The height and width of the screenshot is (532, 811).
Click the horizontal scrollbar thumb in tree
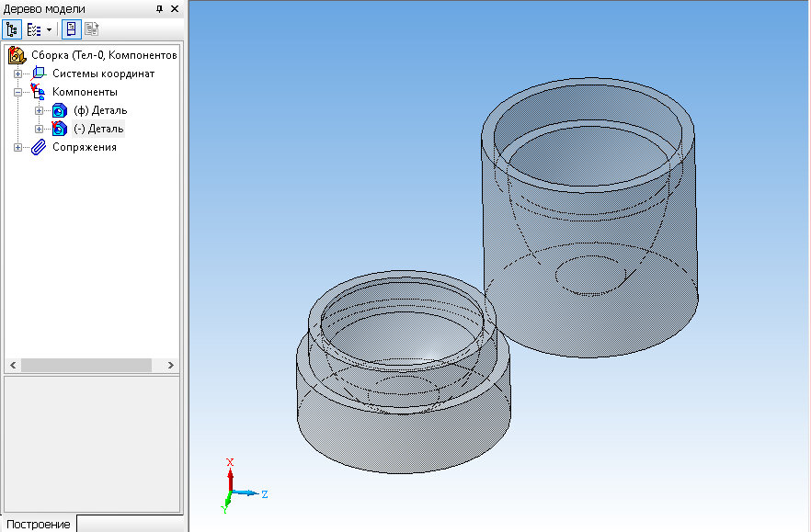tap(86, 365)
